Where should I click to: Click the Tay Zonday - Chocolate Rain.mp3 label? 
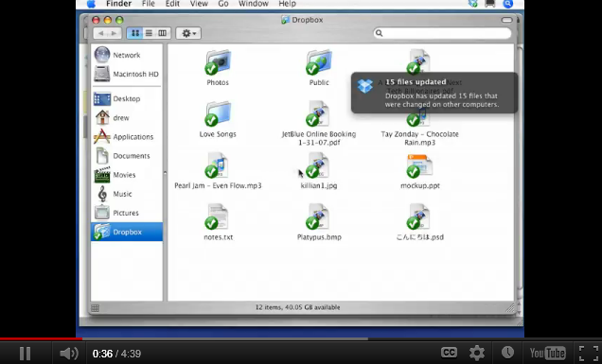(419, 138)
